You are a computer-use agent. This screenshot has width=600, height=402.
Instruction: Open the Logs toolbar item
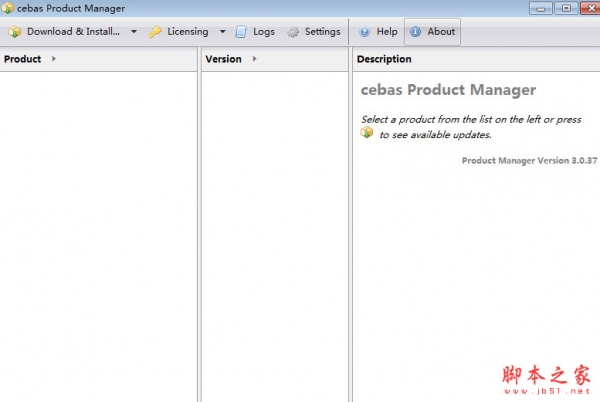coord(255,32)
